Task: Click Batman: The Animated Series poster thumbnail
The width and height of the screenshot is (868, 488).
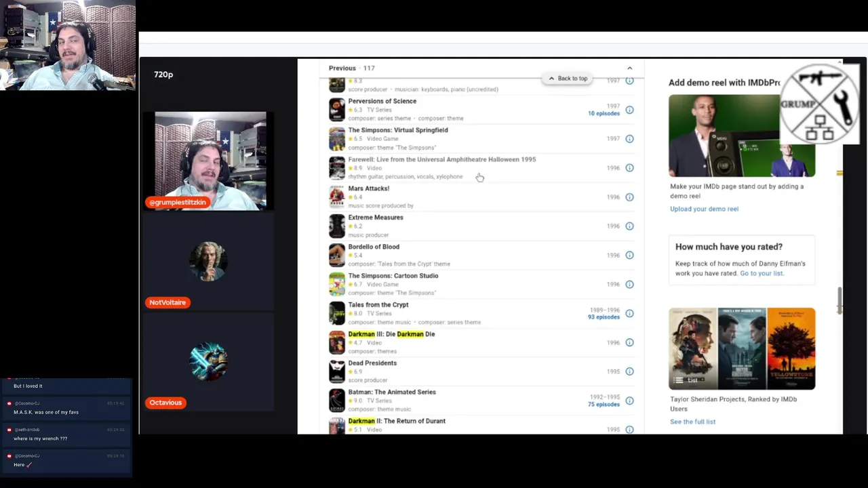Action: [x=336, y=401]
